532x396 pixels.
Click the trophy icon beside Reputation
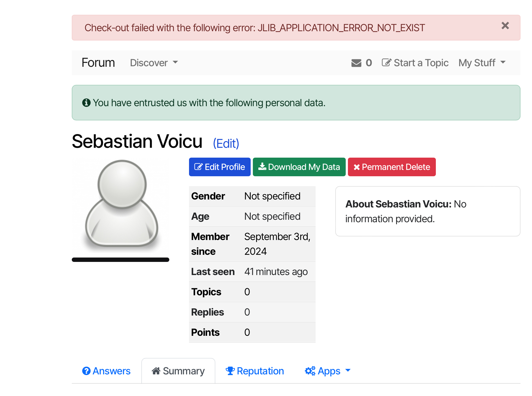click(230, 371)
